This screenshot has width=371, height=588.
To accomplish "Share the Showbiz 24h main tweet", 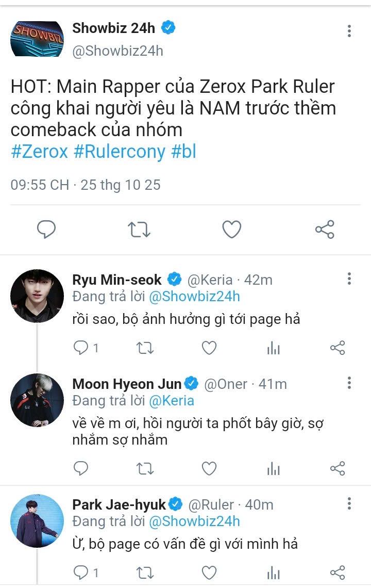I will (325, 229).
